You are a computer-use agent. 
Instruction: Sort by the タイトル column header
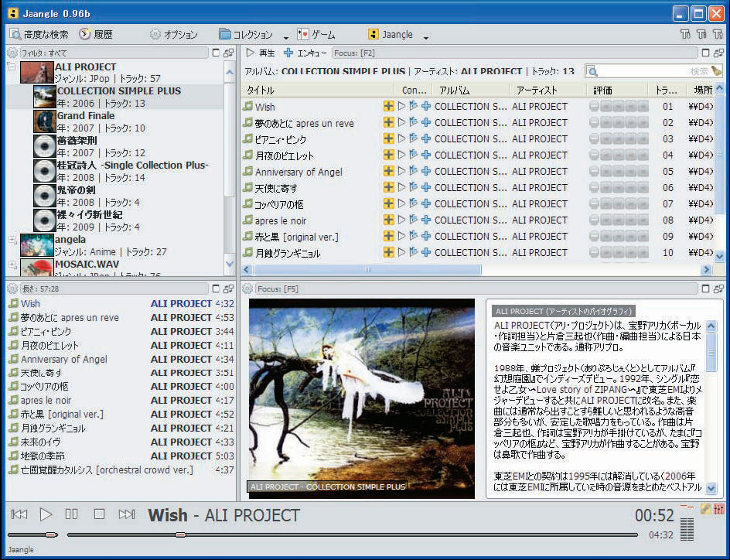click(318, 90)
